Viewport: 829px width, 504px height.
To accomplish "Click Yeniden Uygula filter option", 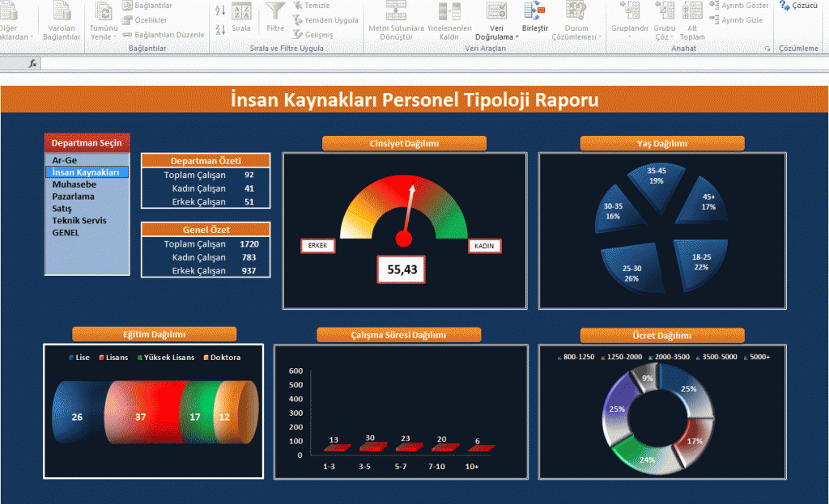I will (325, 20).
